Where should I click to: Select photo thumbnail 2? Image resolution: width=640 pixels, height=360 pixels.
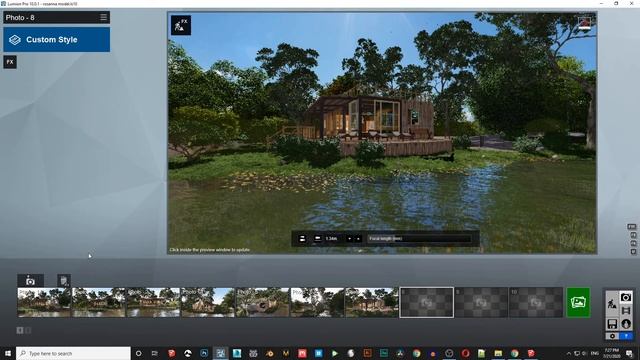[x=99, y=302]
